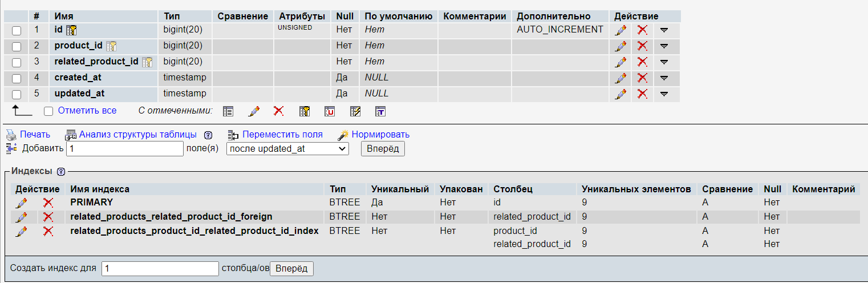Click the 'По умолчанию' column header
Image resolution: width=868 pixels, height=283 pixels.
tap(399, 16)
